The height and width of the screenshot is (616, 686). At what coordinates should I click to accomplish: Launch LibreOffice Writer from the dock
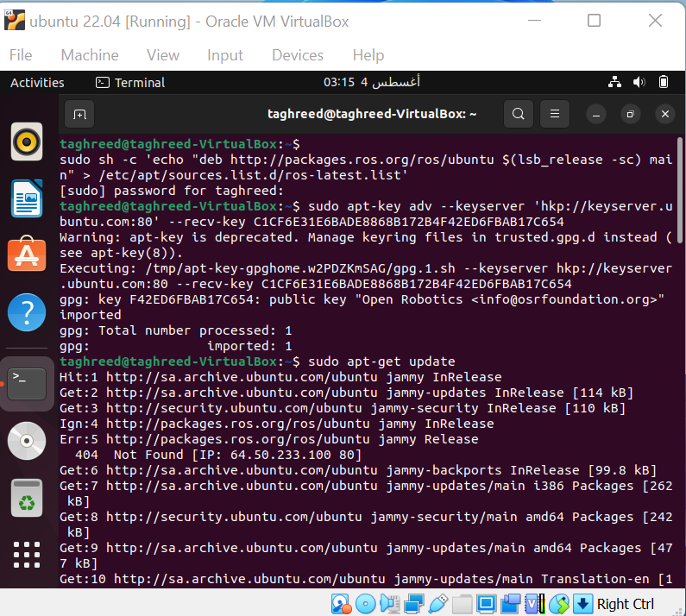pyautogui.click(x=27, y=198)
